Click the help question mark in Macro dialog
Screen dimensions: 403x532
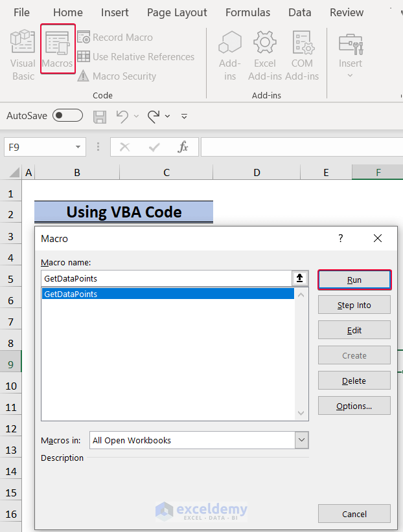point(341,238)
